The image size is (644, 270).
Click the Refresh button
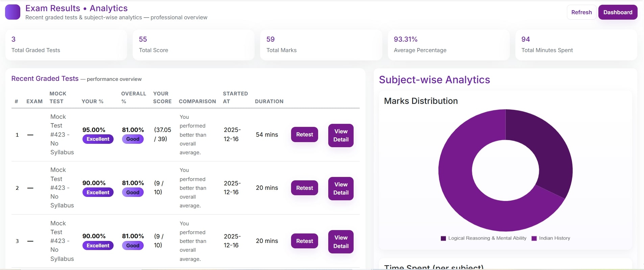click(x=581, y=12)
